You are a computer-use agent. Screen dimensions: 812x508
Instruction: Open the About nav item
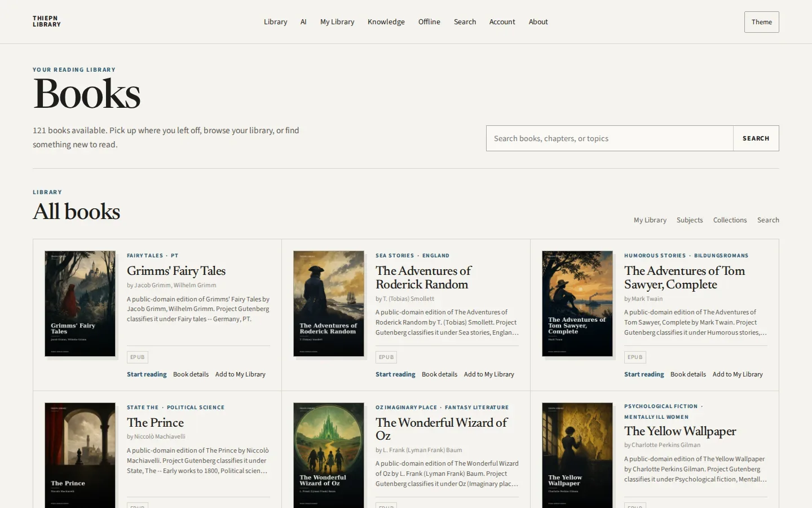click(538, 22)
